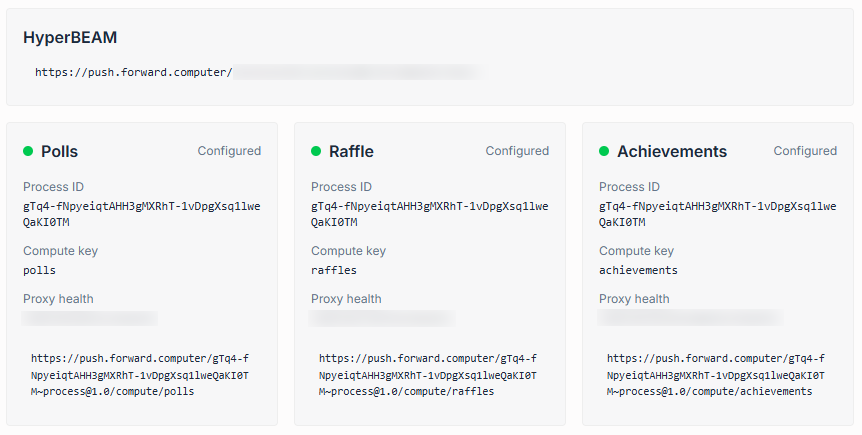Click the green status dot next to Polls
Screen dimensions: 862x435
point(28,151)
